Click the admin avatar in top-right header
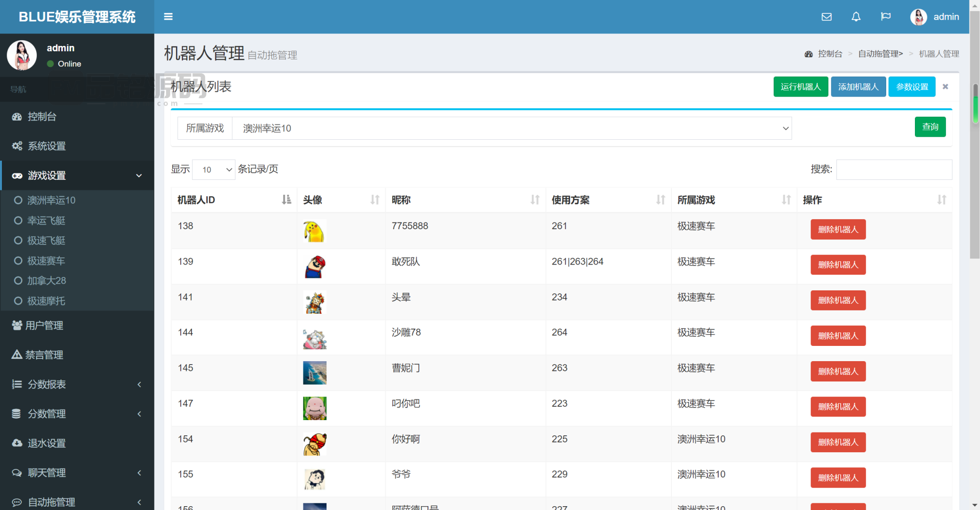Screen dimensions: 980x510 [x=918, y=17]
